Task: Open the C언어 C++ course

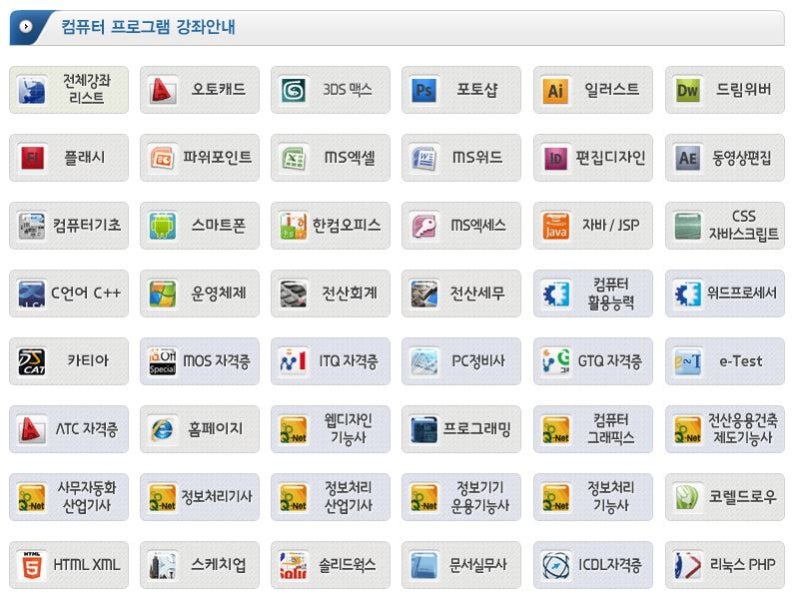Action: click(x=69, y=293)
